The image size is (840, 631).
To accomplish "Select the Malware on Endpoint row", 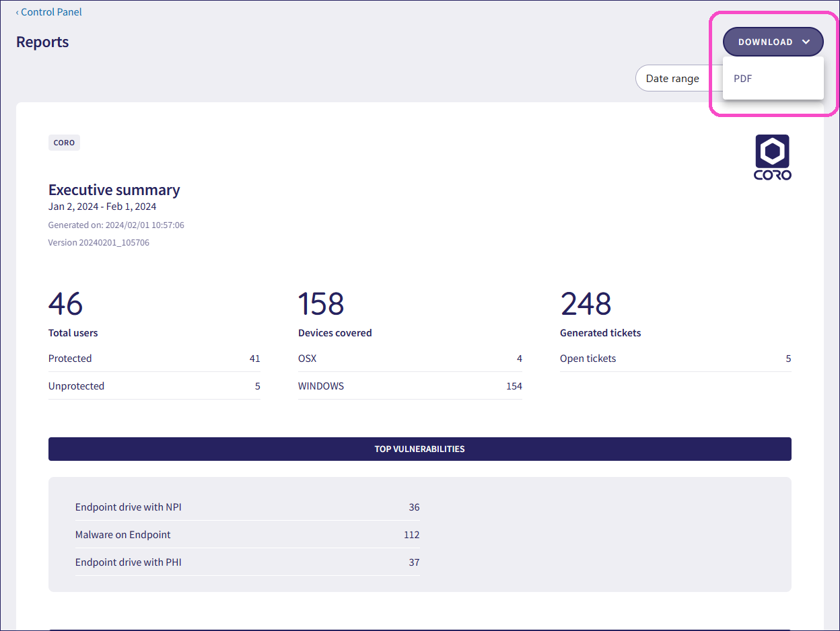I will pyautogui.click(x=247, y=535).
